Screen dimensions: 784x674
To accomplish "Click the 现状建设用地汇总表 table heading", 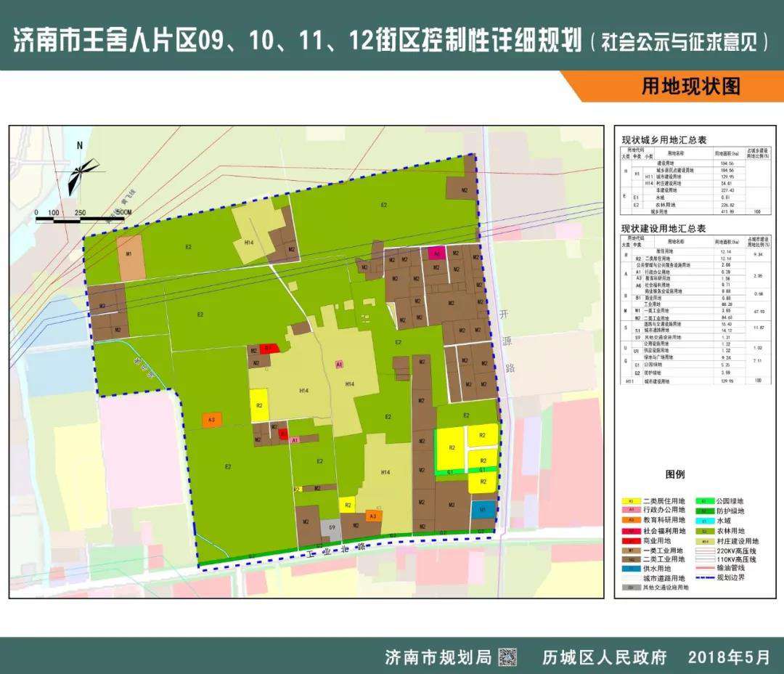I will [664, 228].
